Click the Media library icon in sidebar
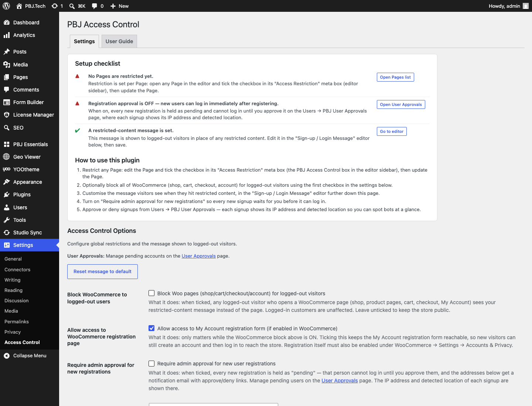The width and height of the screenshot is (532, 406). (x=7, y=65)
